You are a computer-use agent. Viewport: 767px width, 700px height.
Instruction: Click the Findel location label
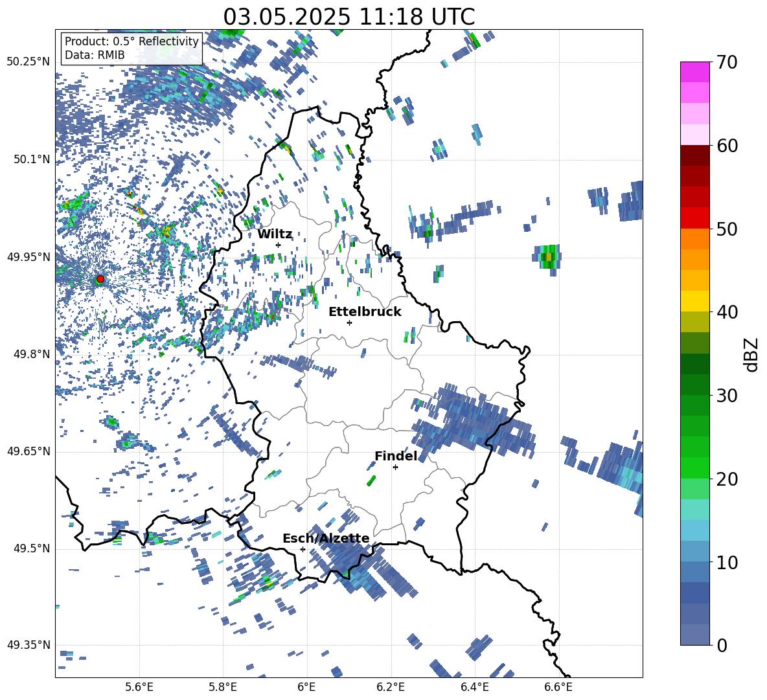click(x=396, y=456)
